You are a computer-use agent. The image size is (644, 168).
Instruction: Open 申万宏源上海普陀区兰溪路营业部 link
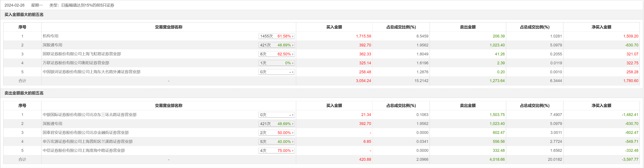click(88, 141)
